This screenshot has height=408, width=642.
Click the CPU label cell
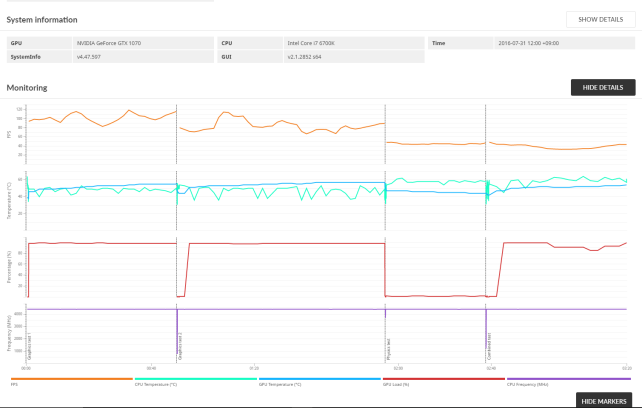(x=250, y=43)
